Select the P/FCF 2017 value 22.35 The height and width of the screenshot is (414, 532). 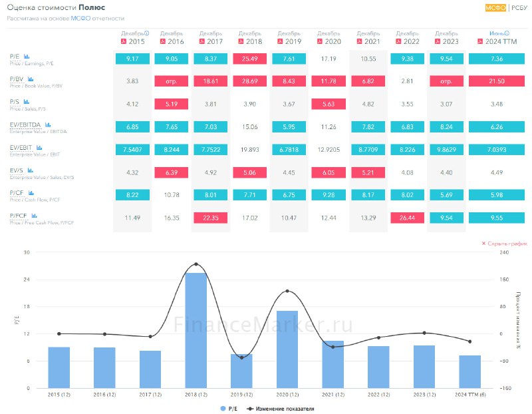tap(211, 218)
